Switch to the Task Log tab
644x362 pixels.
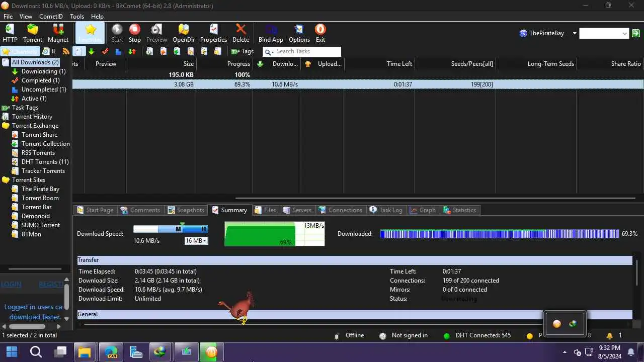pos(386,210)
